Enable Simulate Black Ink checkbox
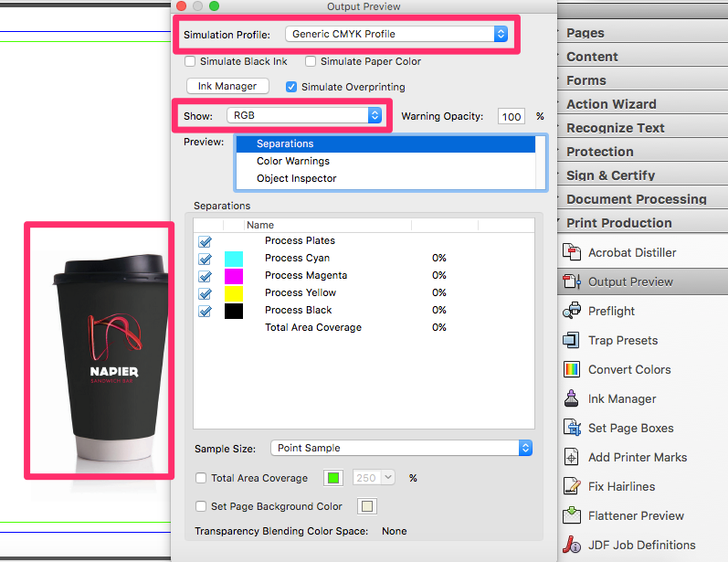The width and height of the screenshot is (728, 562). (190, 62)
